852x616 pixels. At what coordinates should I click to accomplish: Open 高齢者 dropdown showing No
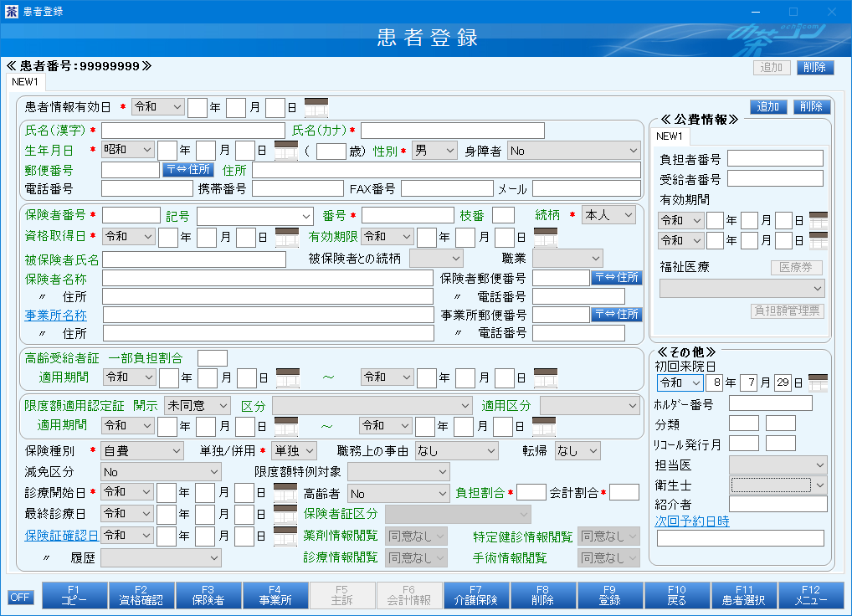click(x=398, y=493)
